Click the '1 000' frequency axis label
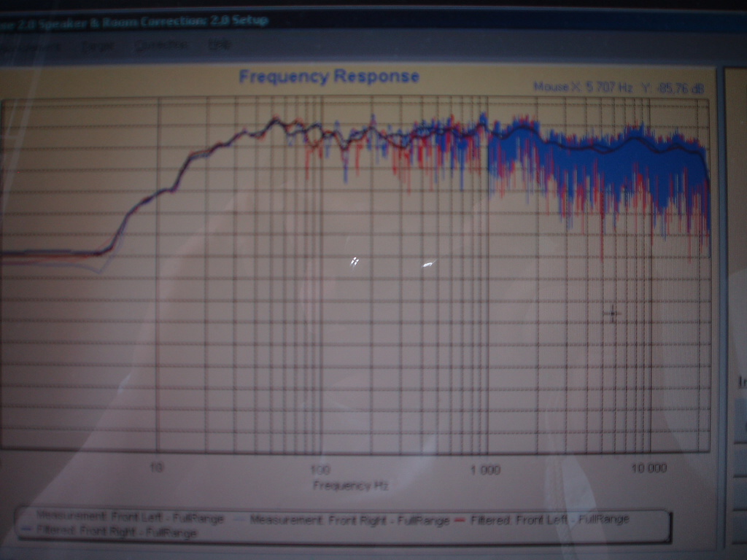The height and width of the screenshot is (560, 747). click(485, 470)
